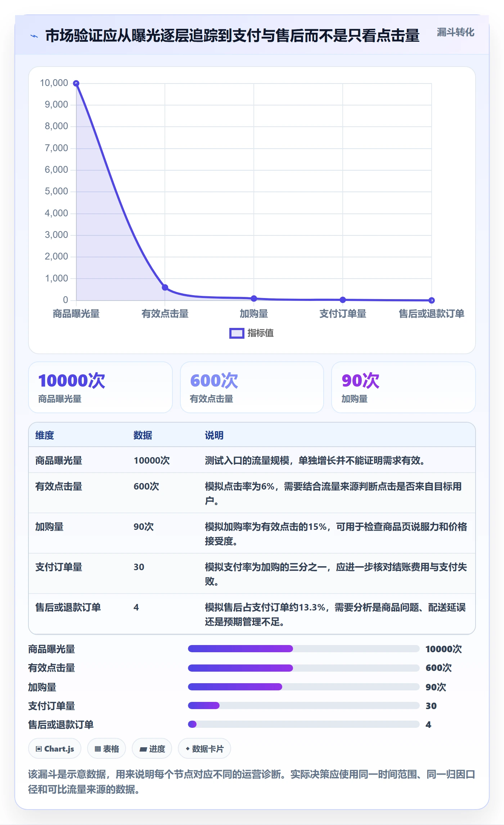
Task: Click the 模拟点击率为6% description cell
Action: point(336,493)
